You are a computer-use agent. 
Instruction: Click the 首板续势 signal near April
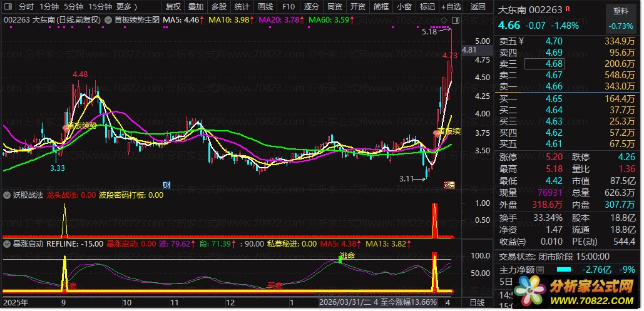pyautogui.click(x=449, y=131)
